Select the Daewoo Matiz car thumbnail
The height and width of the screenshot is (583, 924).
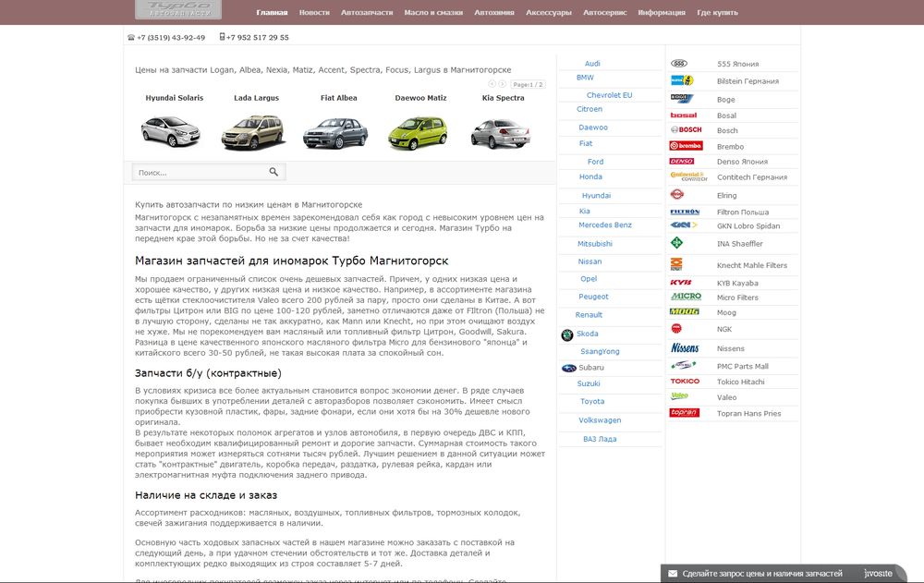[418, 133]
